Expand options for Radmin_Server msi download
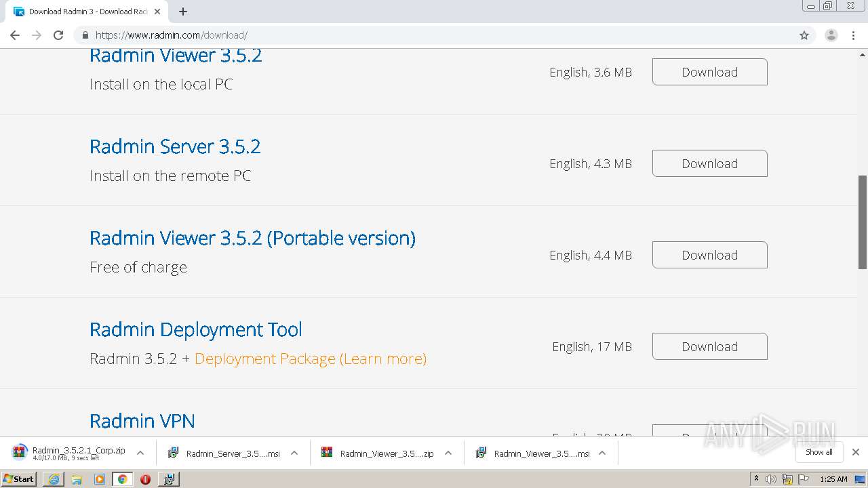This screenshot has width=868, height=488. point(294,453)
